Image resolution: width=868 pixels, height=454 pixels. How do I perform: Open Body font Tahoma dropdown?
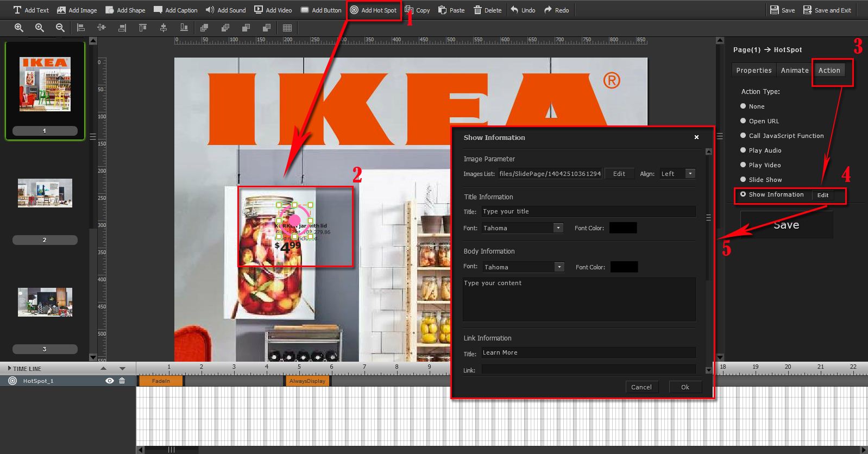(x=523, y=267)
